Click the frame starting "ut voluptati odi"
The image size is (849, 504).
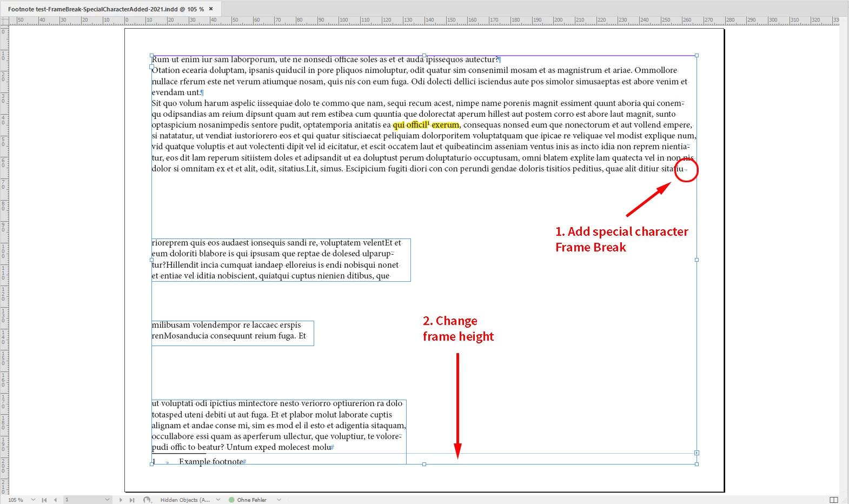279,432
